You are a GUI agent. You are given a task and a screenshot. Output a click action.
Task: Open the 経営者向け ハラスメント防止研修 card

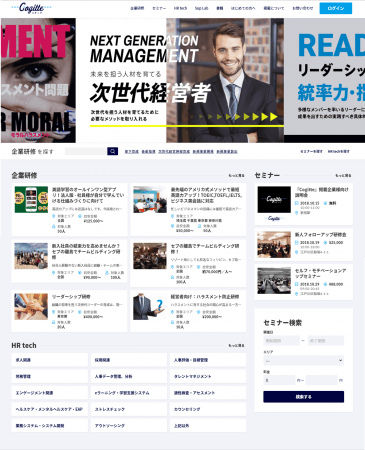[x=188, y=311]
